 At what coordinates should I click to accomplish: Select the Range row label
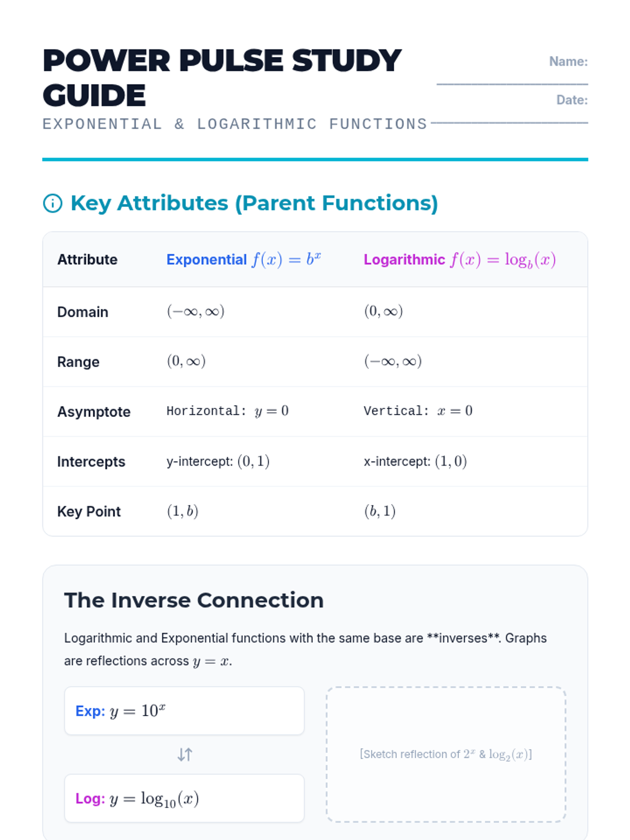[78, 362]
